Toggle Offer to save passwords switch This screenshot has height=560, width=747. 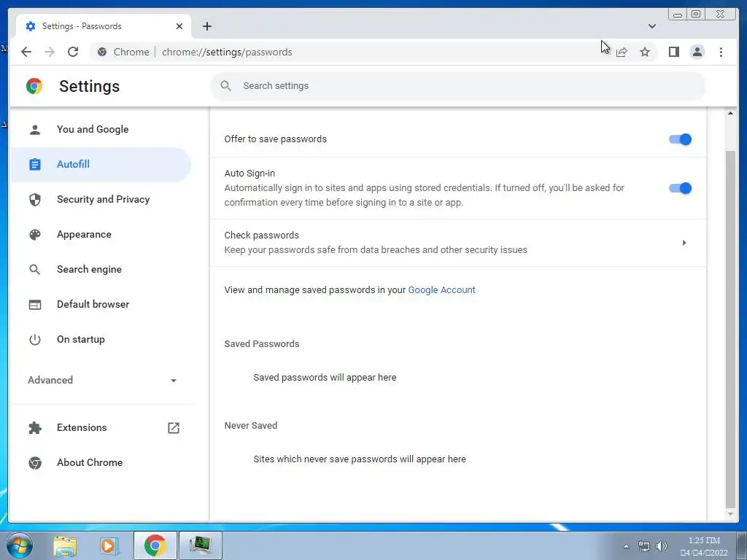point(680,139)
